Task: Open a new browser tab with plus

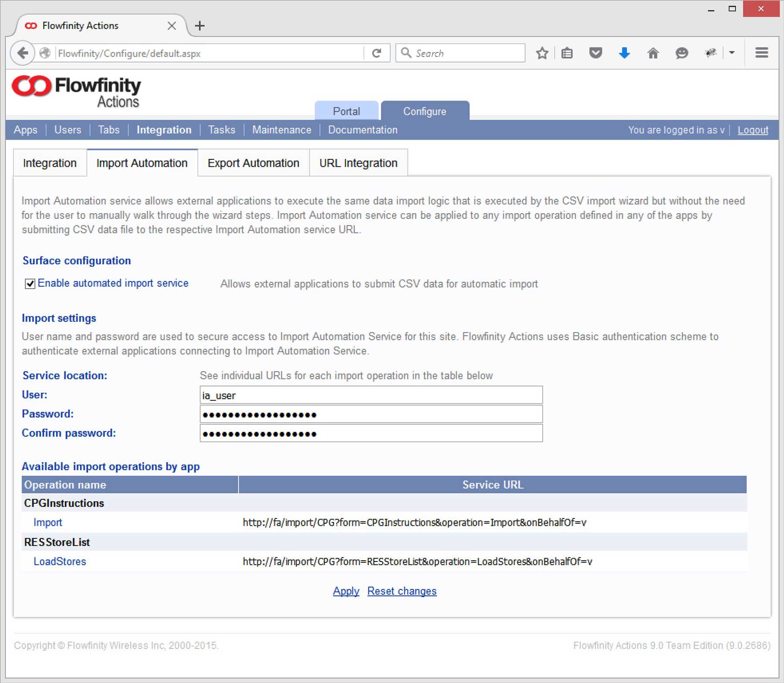Action: coord(199,26)
